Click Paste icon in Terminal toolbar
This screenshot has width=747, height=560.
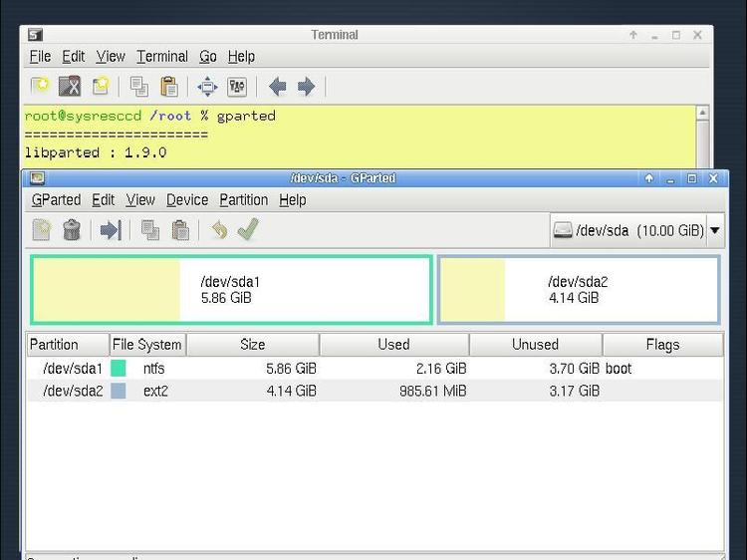pyautogui.click(x=169, y=87)
